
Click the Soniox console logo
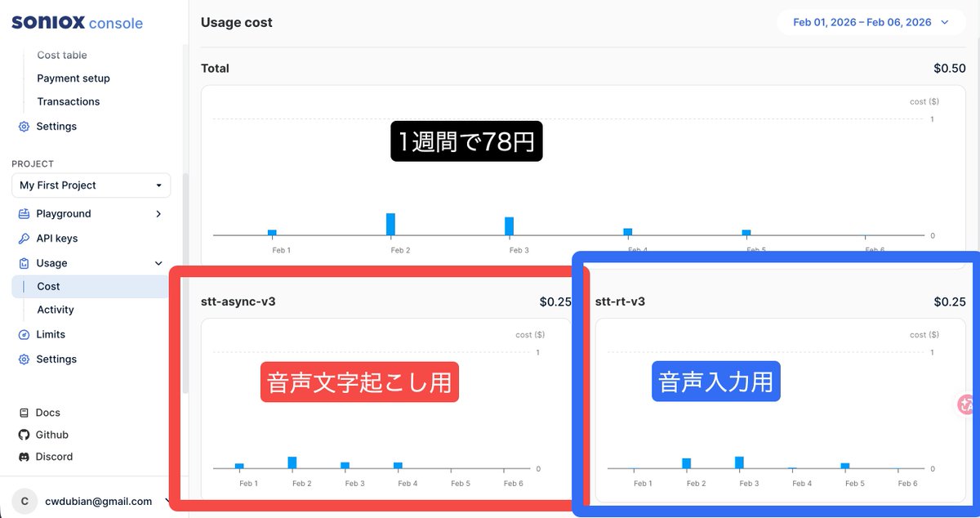pos(77,21)
